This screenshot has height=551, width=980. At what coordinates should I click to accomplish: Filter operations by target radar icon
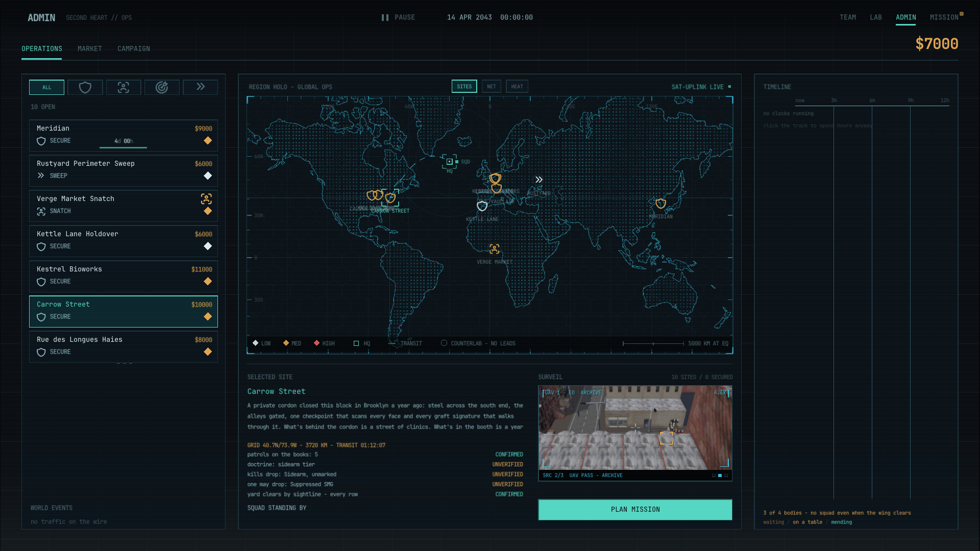click(162, 87)
